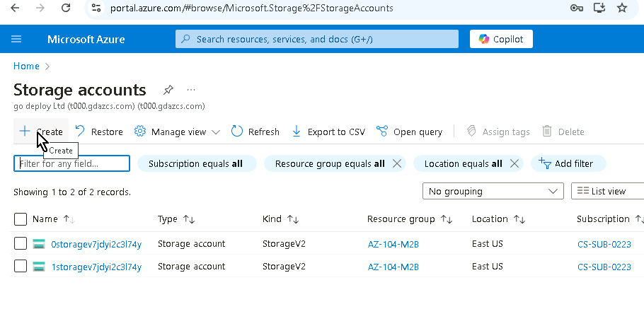Remove the Resource group filter
Image resolution: width=644 pixels, height=314 pixels.
[397, 163]
